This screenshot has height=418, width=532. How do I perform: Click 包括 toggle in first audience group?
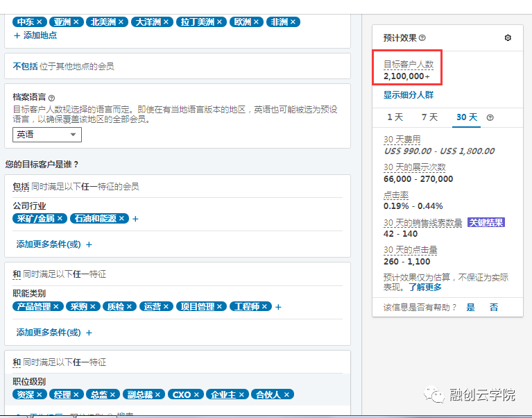tap(21, 187)
